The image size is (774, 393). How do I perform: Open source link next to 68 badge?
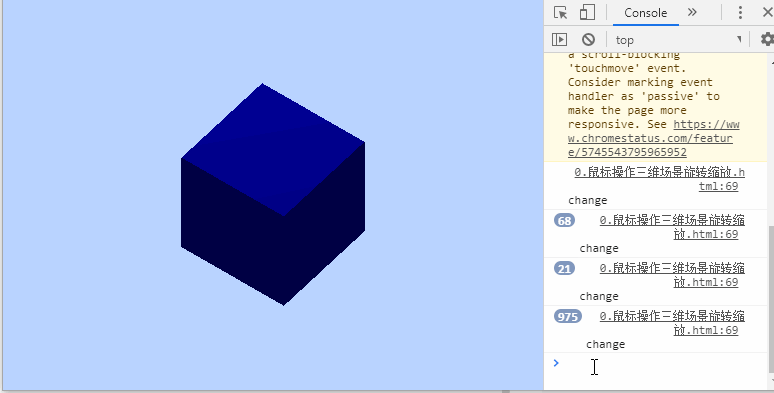tap(672, 227)
